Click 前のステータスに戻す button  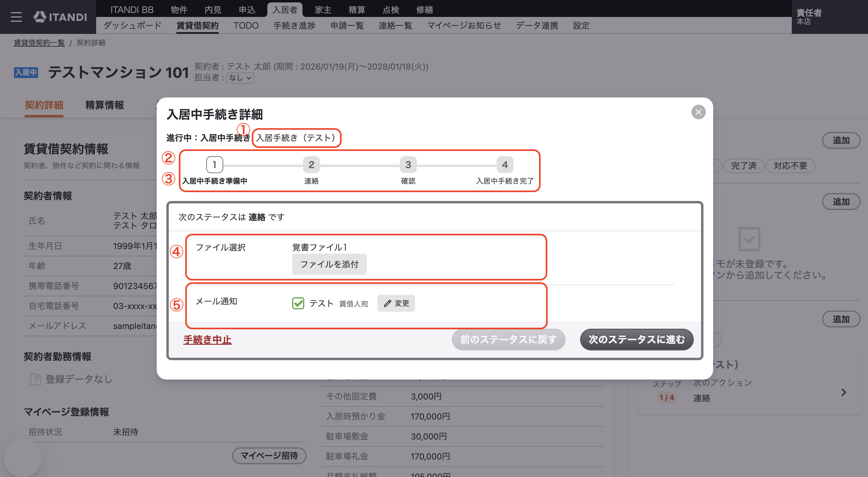point(508,340)
